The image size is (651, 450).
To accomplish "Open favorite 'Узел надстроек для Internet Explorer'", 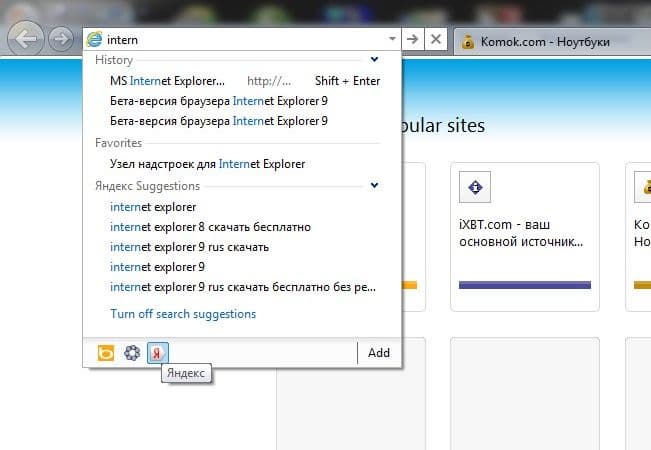I will coord(208,164).
